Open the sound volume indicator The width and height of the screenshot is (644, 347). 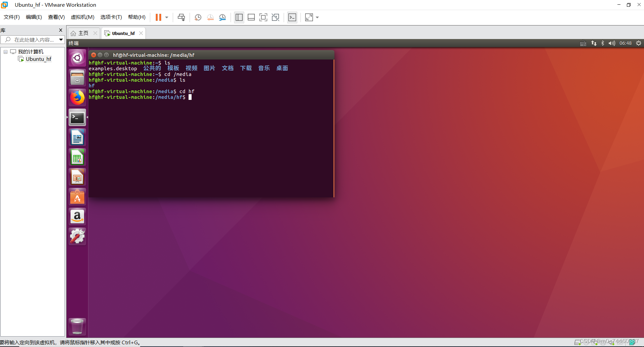click(x=612, y=43)
